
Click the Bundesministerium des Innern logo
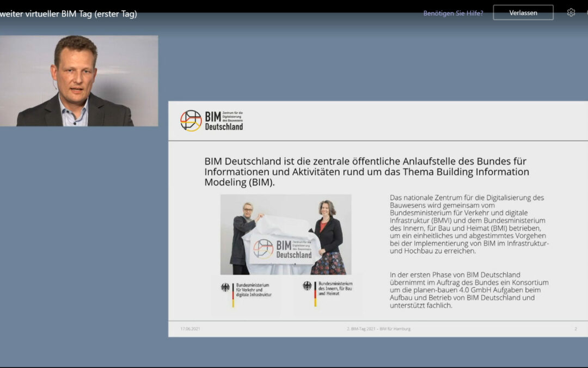[328, 293]
